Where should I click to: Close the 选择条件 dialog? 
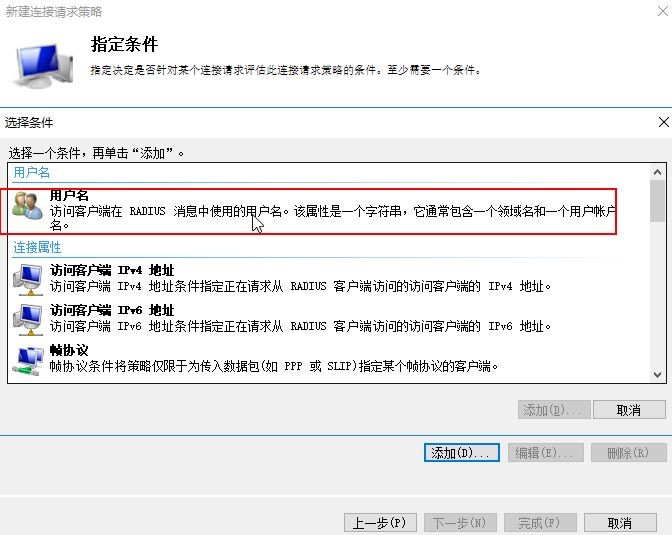pos(663,122)
